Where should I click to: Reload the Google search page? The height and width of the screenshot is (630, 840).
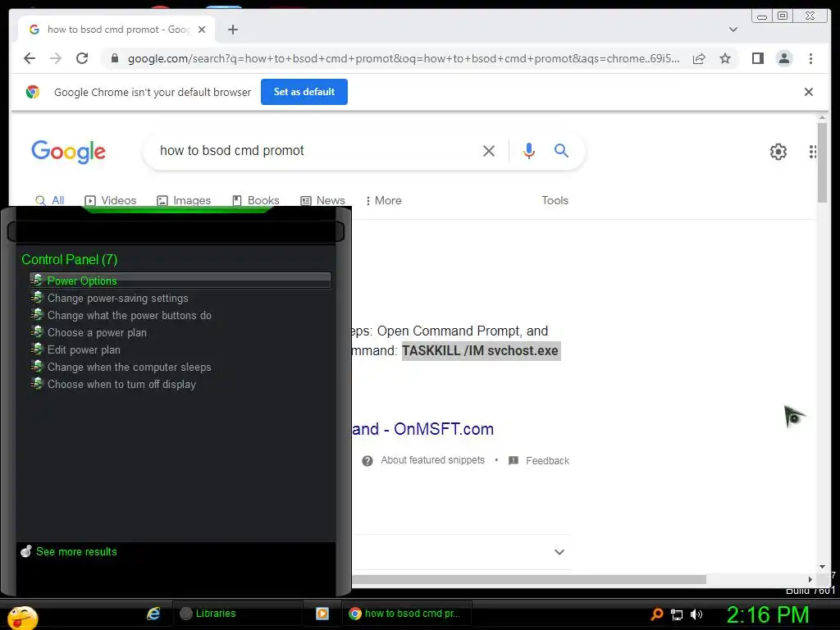click(82, 58)
